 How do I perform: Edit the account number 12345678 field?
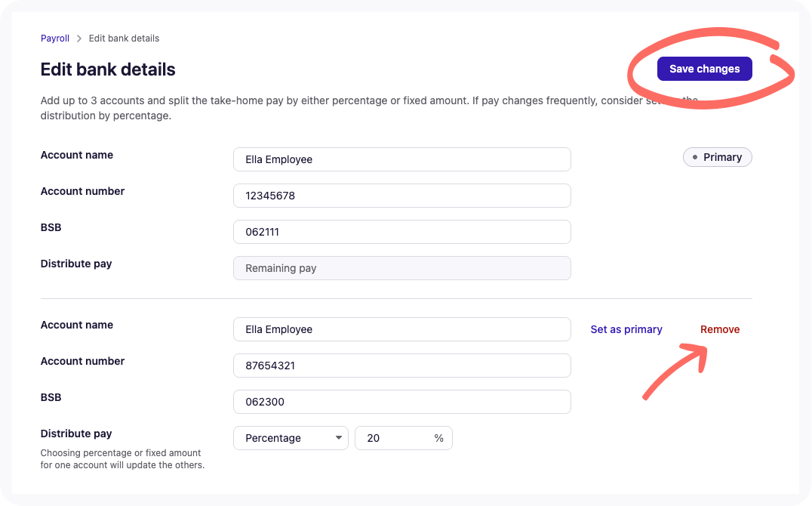tap(402, 196)
